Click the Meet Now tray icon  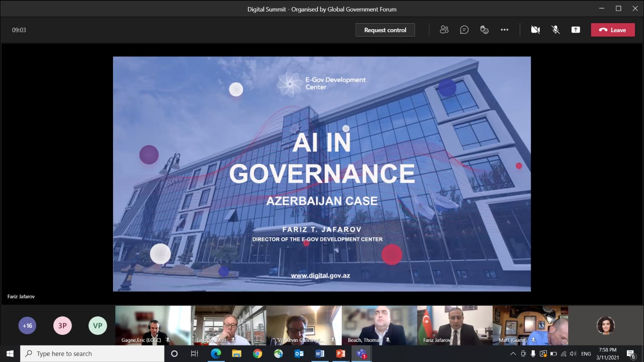click(524, 353)
